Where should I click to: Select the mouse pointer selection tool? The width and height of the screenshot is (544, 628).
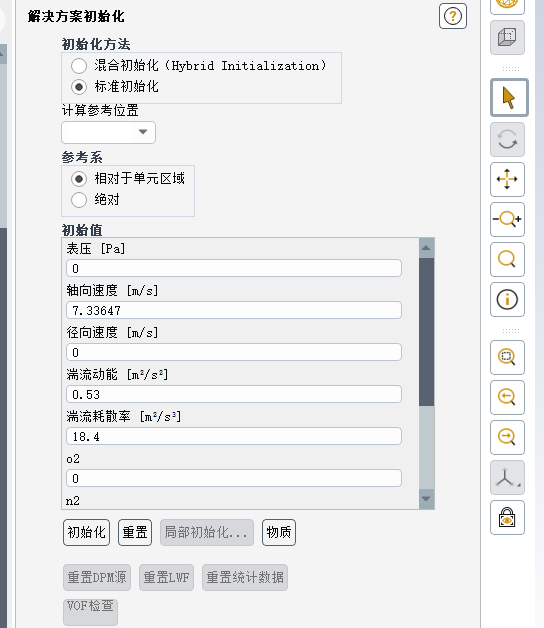coord(509,98)
